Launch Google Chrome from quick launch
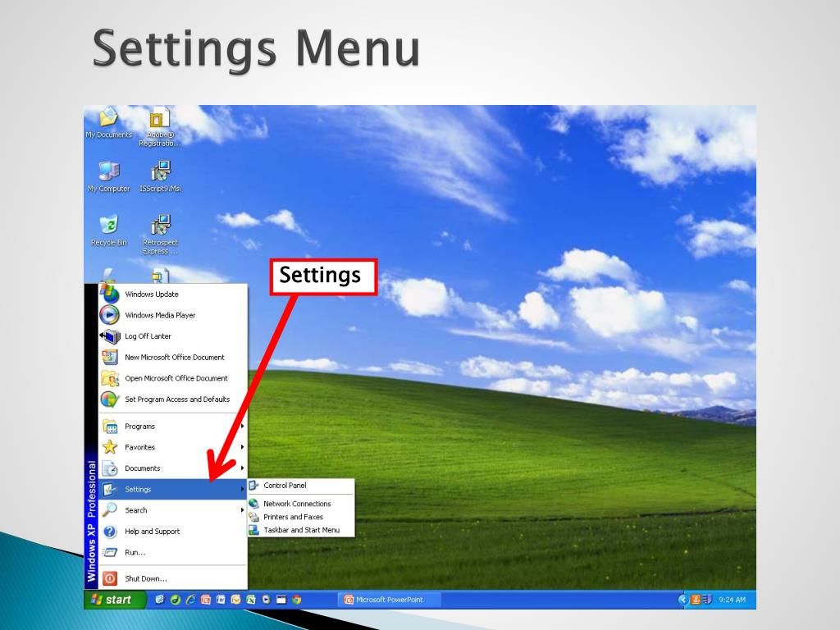 click(296, 600)
